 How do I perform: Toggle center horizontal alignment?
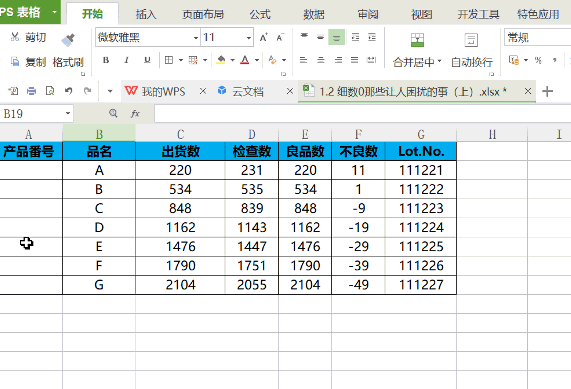click(320, 60)
